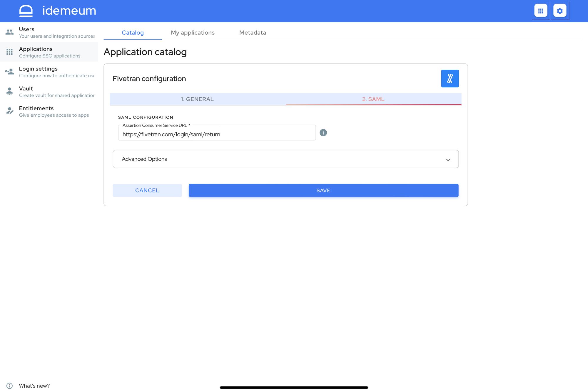
Task: Click the What's new info icon
Action: click(x=9, y=386)
